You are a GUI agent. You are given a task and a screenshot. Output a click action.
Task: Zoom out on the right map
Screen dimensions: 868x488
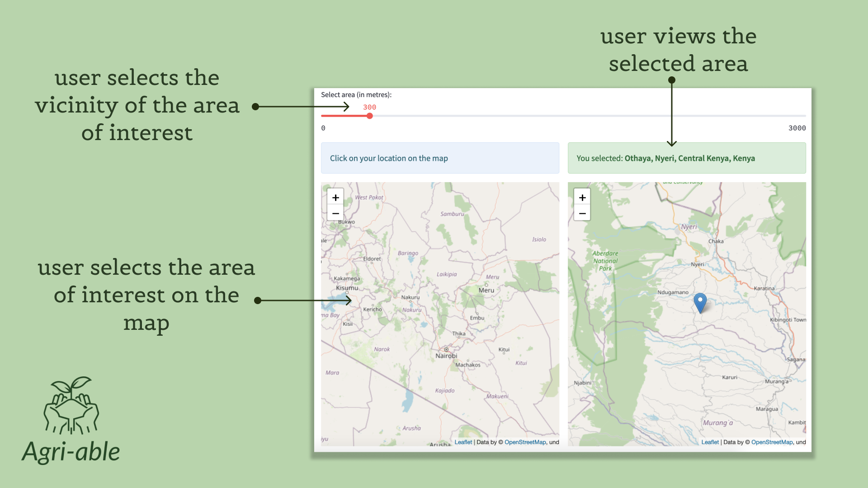pos(582,213)
